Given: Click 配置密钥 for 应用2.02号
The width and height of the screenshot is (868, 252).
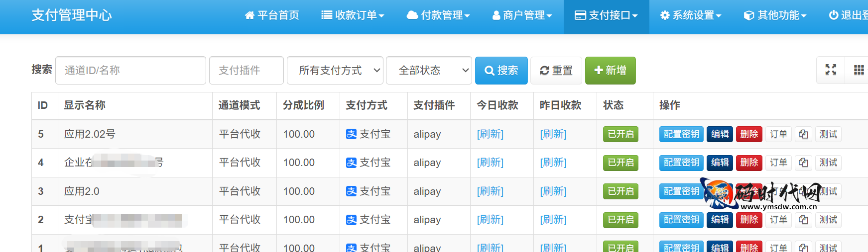Looking at the screenshot, I should (681, 134).
